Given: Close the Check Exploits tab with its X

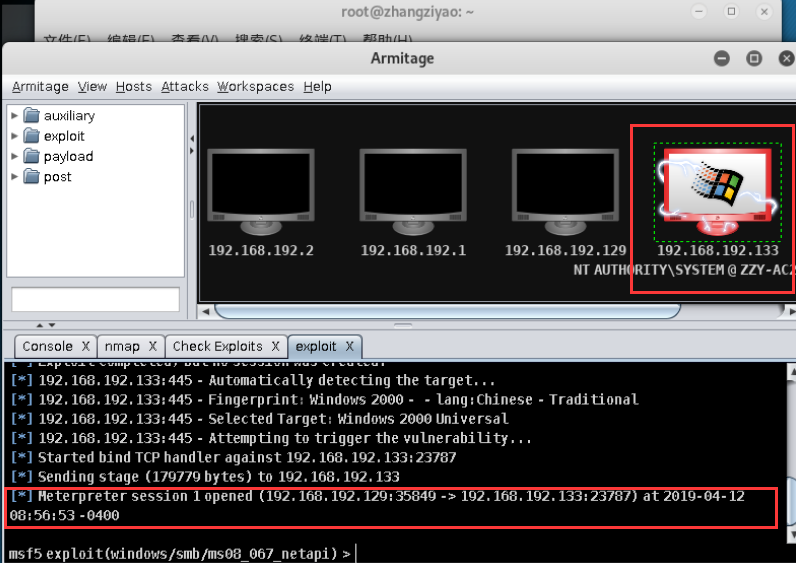Looking at the screenshot, I should [275, 346].
